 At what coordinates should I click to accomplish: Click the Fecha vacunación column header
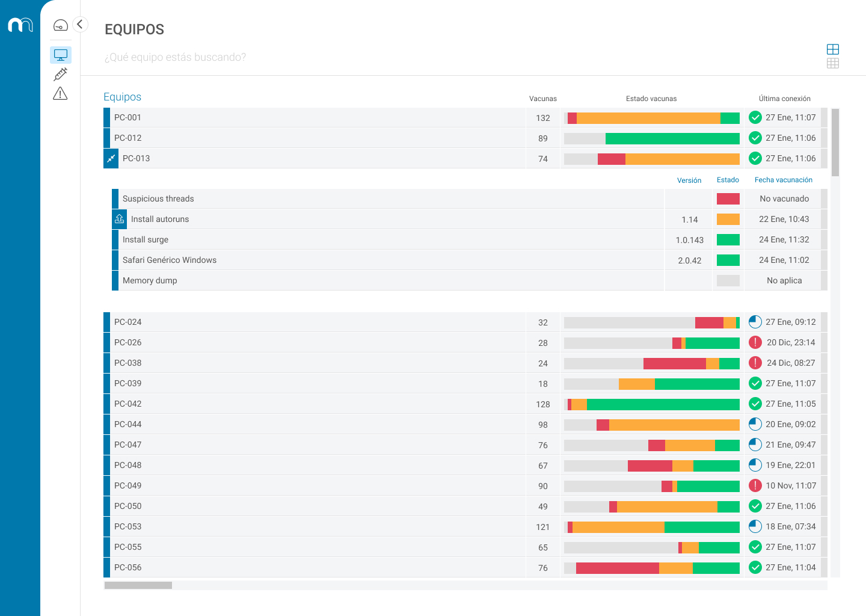coord(784,180)
